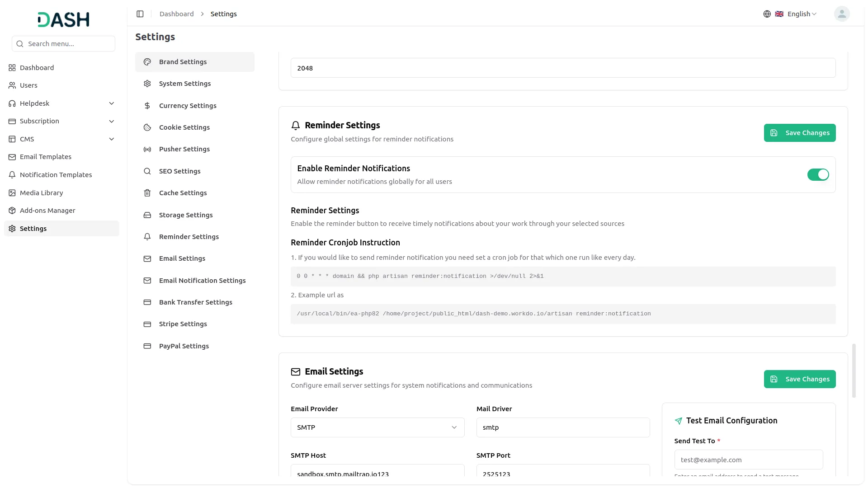Click the System Settings gear icon
The image size is (868, 488).
coord(147,84)
